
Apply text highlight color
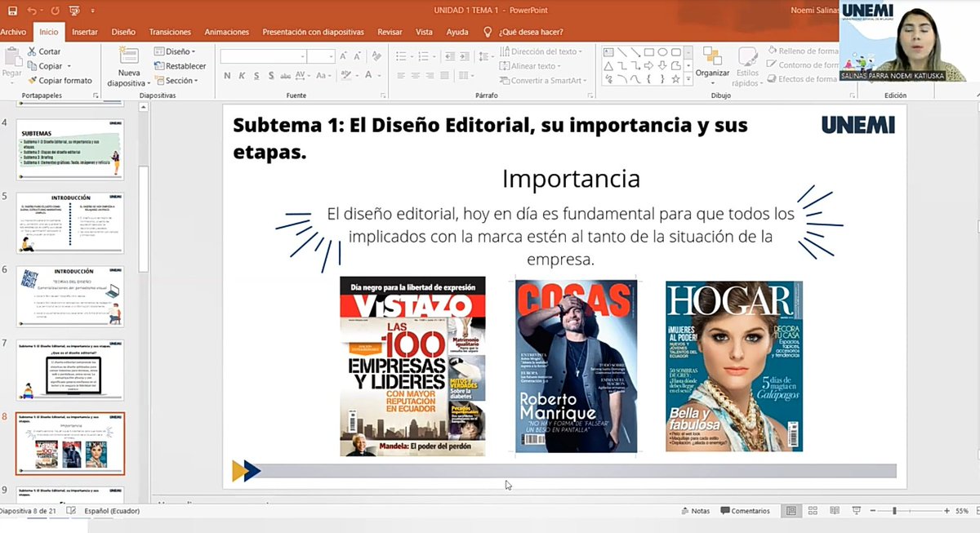347,76
